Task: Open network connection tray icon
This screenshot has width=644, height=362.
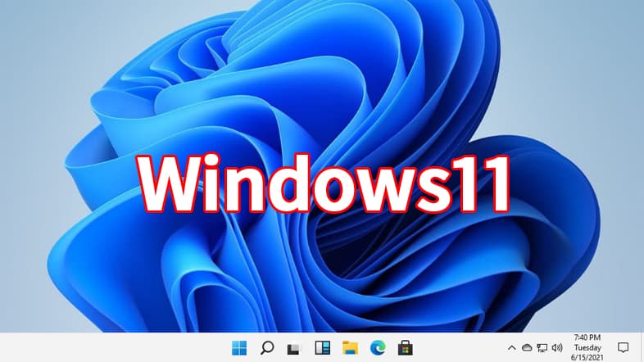Action: pos(542,348)
